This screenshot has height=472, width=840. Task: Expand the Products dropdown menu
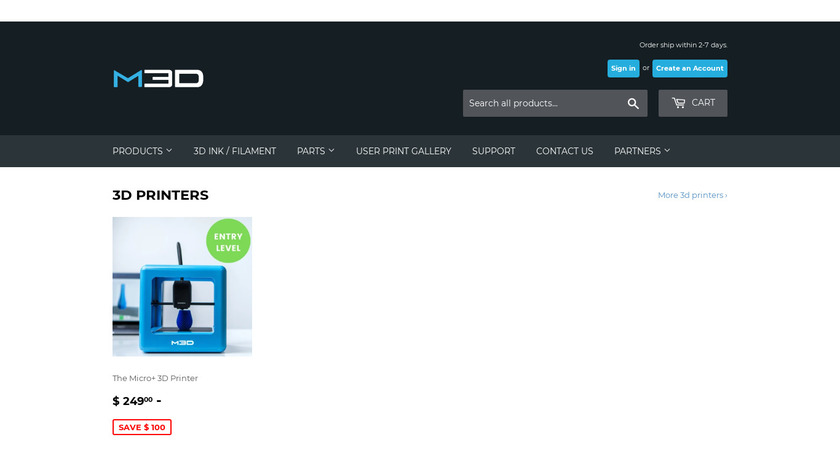point(142,151)
